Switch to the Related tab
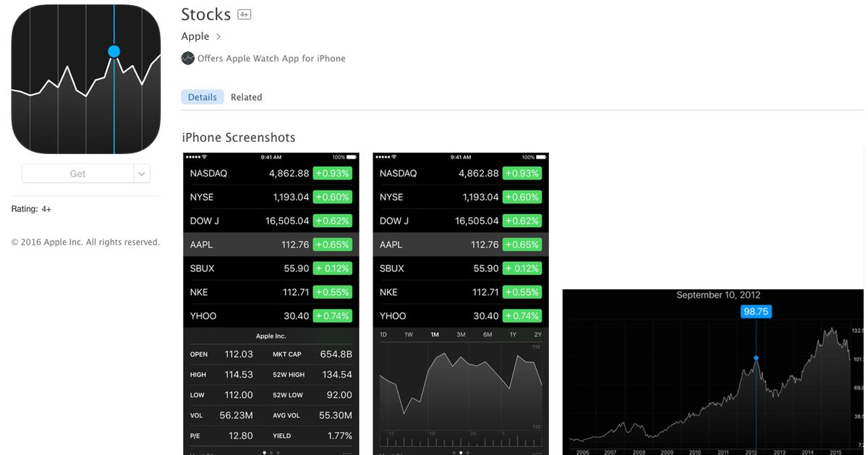Screen dimensions: 868x455 click(x=246, y=97)
